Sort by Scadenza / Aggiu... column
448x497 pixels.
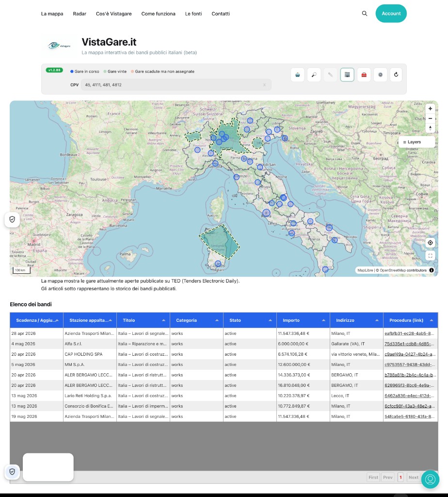point(36,320)
